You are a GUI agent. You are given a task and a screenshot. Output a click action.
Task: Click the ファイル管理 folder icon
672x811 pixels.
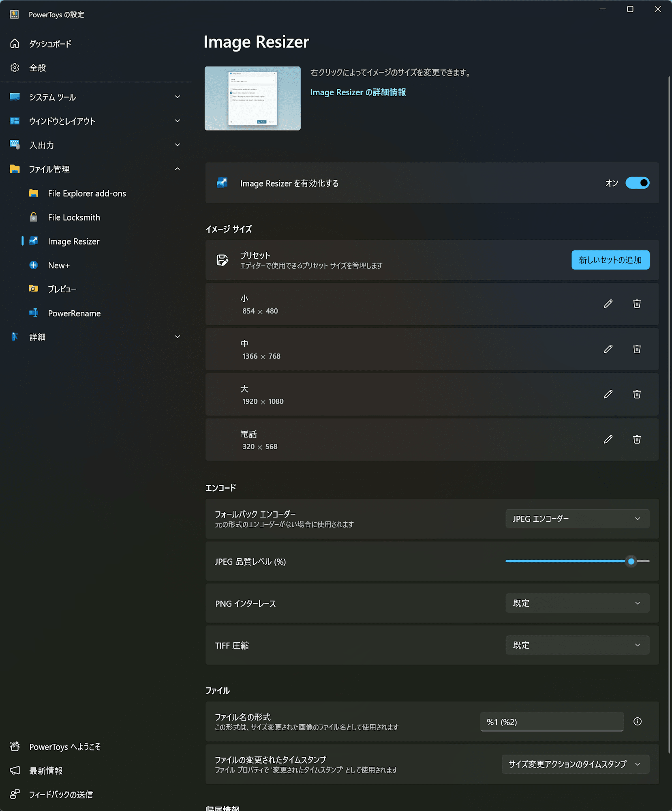point(15,169)
